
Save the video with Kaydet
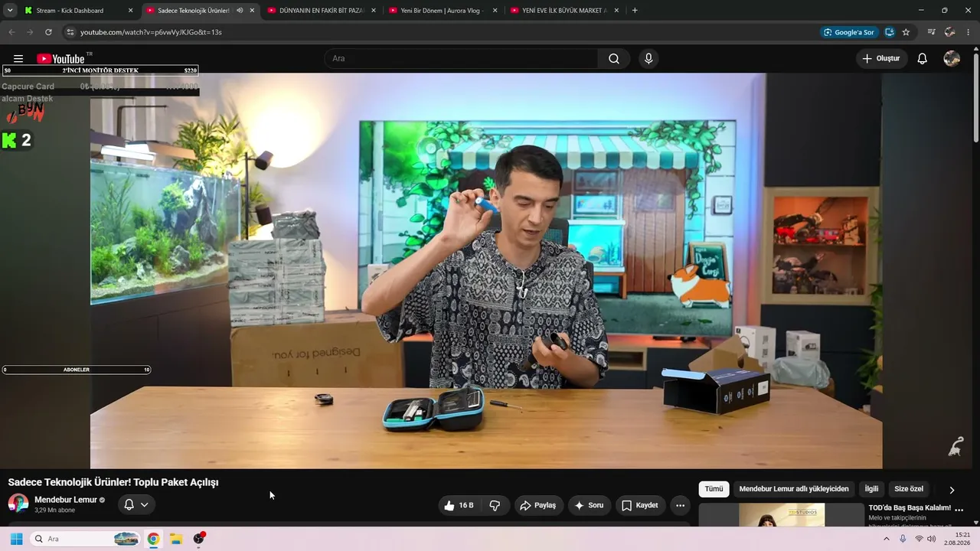pos(639,505)
